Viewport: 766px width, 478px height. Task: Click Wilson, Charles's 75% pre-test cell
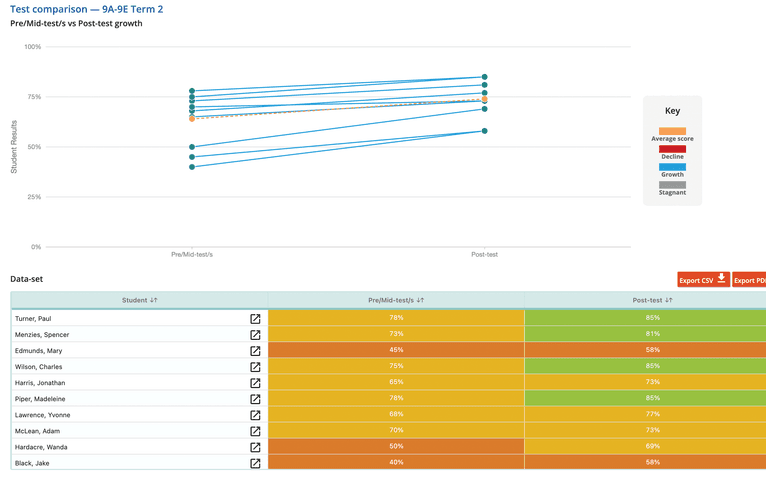point(396,366)
